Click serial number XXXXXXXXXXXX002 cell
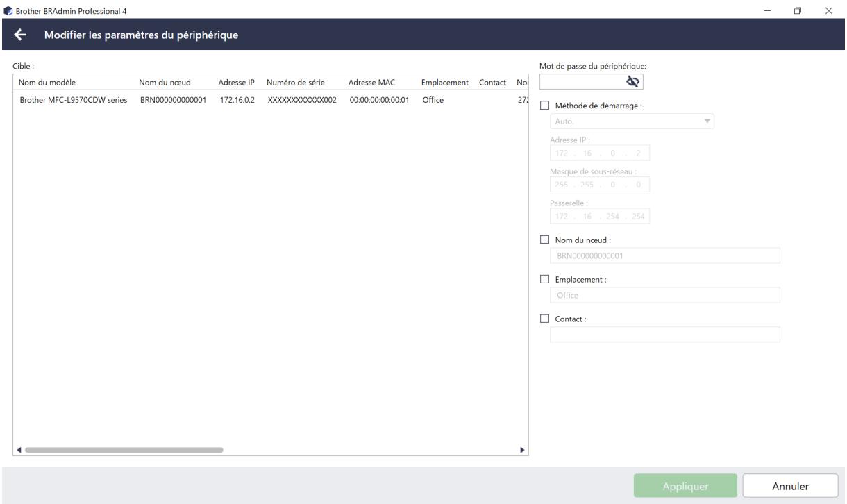 (x=302, y=100)
